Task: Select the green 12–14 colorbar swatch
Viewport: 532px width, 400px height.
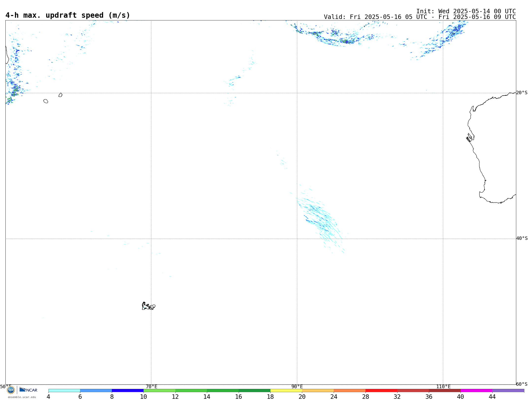Action: [191, 390]
